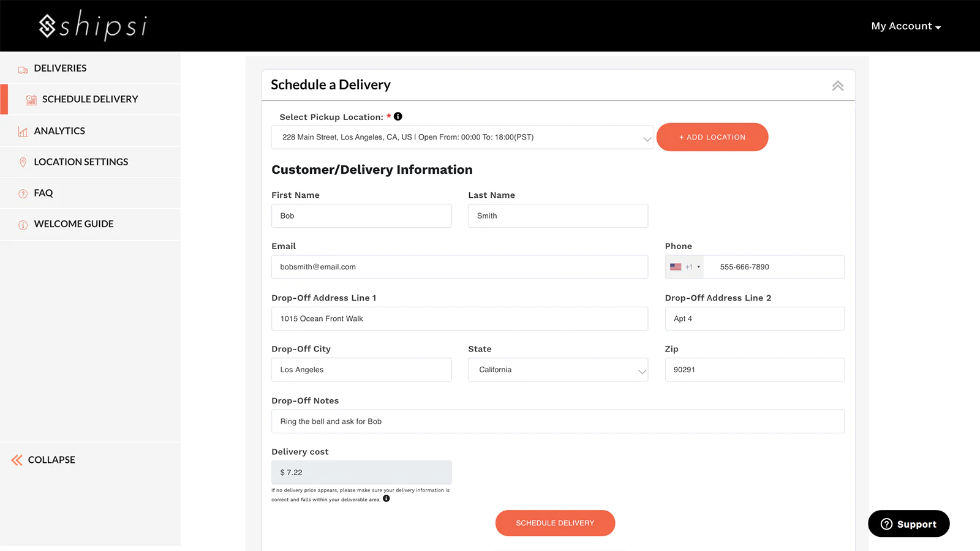Click the Location Settings pin icon
Screen dimensions: 980x551
pyautogui.click(x=23, y=162)
